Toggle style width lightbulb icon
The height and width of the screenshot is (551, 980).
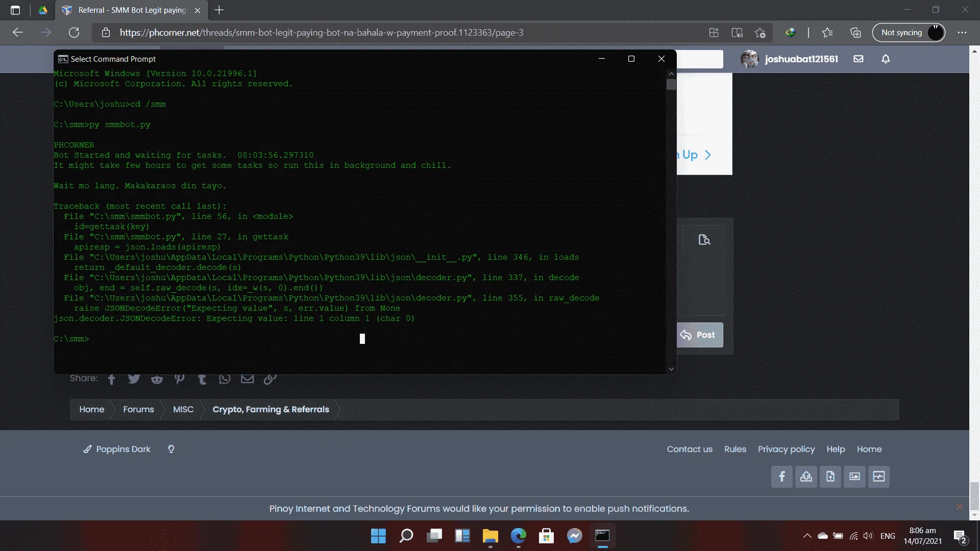click(x=171, y=449)
